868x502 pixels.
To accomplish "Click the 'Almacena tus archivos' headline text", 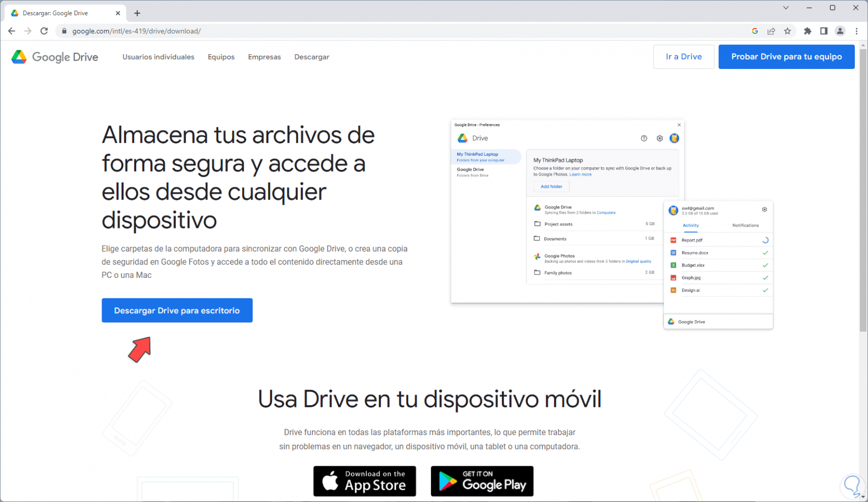I will 238,177.
